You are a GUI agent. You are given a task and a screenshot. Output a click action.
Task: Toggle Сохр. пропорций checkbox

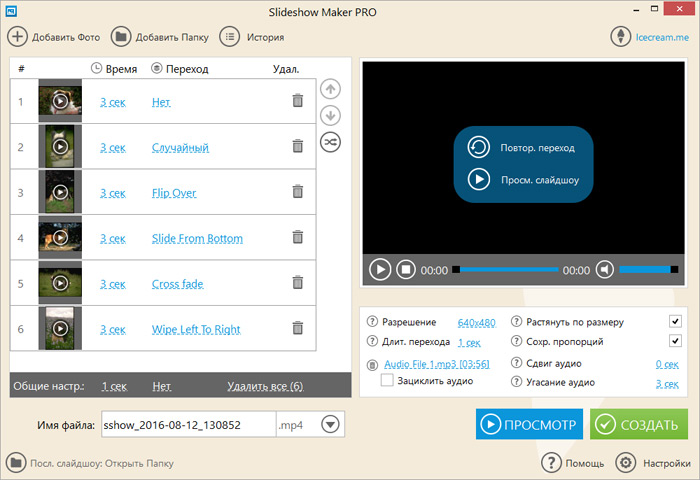point(675,342)
